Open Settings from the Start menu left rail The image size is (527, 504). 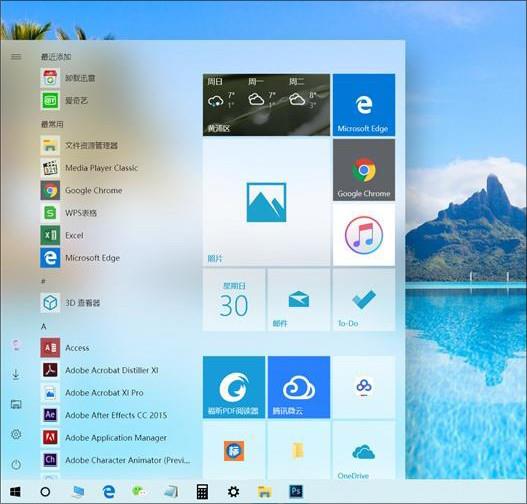[x=16, y=434]
